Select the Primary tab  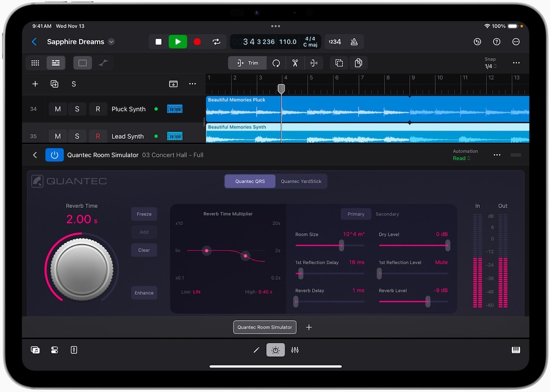point(356,214)
